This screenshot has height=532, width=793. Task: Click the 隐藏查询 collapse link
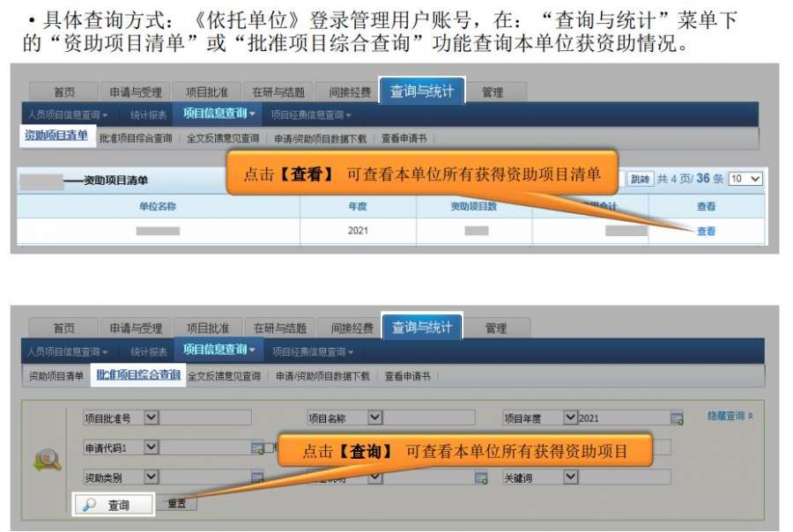[730, 416]
